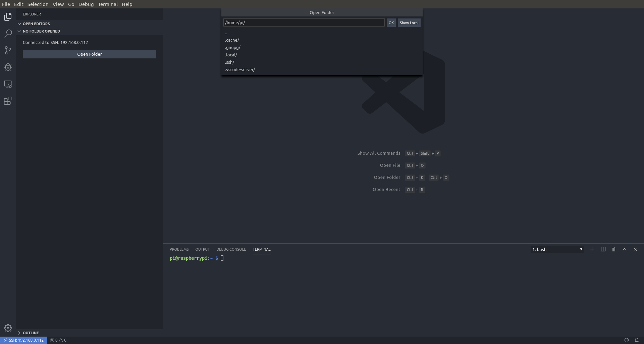Image resolution: width=644 pixels, height=344 pixels.
Task: Select the .cache/ folder entry
Action: tap(322, 40)
